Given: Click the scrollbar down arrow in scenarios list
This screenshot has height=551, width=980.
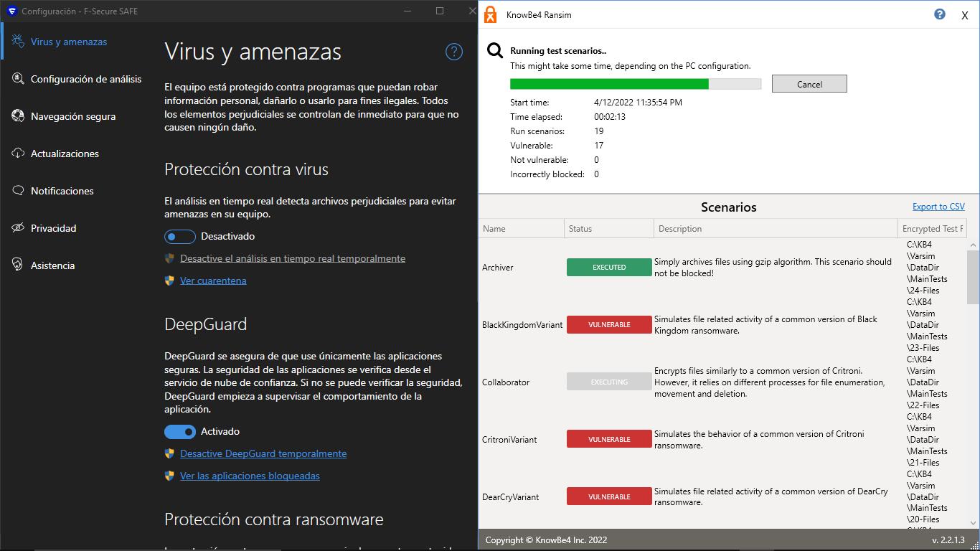Looking at the screenshot, I should tap(973, 523).
